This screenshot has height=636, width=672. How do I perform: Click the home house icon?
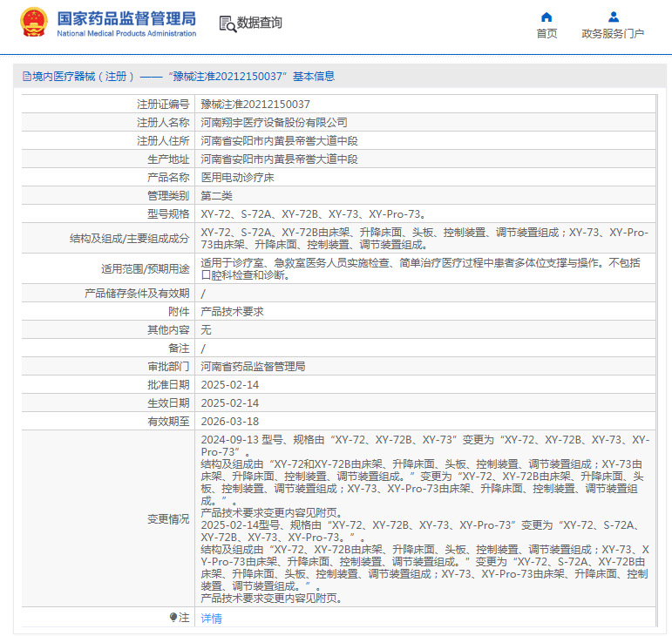[x=546, y=17]
